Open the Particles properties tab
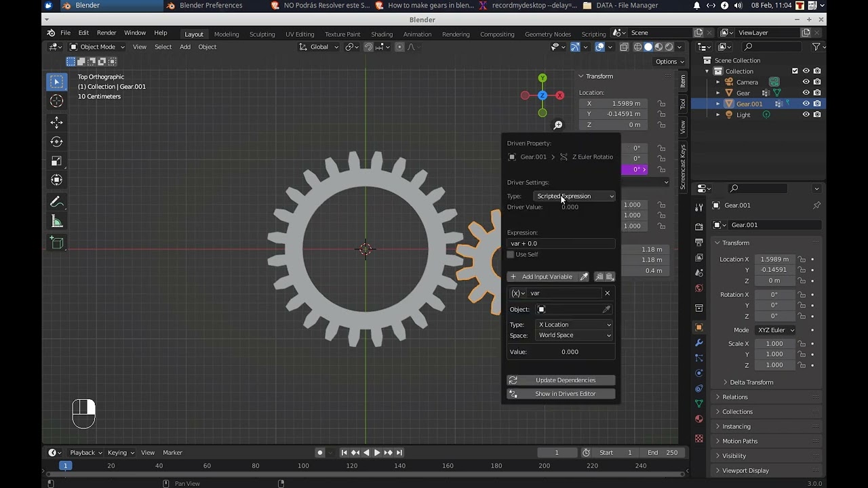Image resolution: width=868 pixels, height=488 pixels. point(699,358)
